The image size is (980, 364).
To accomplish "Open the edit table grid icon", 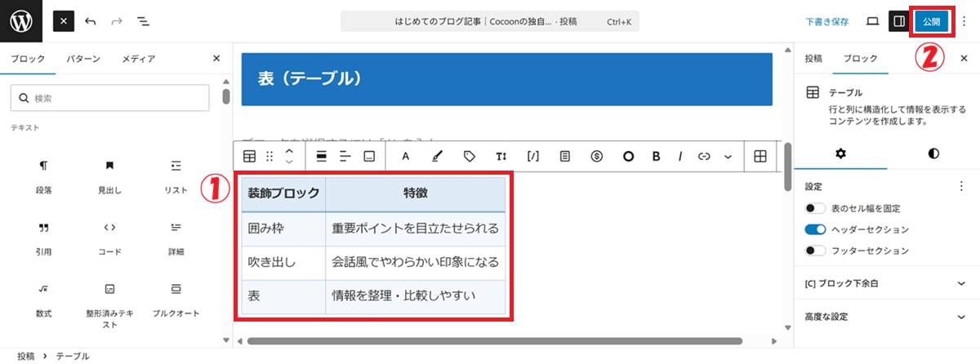I will tap(759, 158).
